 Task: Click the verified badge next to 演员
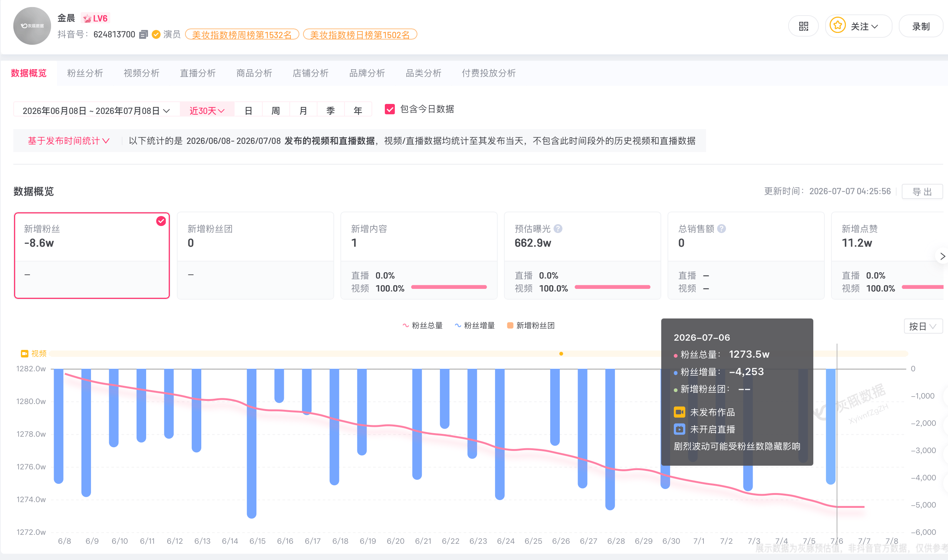[156, 34]
